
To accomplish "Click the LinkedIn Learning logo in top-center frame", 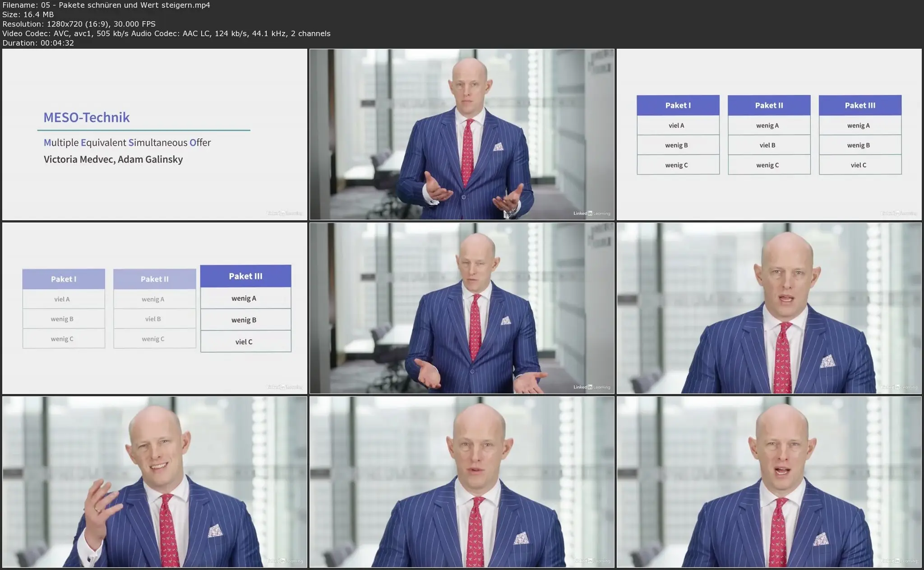I will pyautogui.click(x=591, y=213).
